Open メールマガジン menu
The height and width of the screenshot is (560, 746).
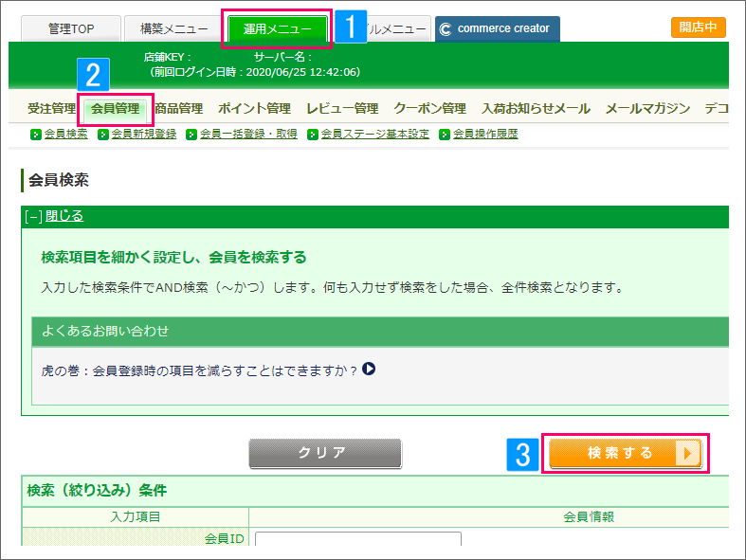point(647,108)
